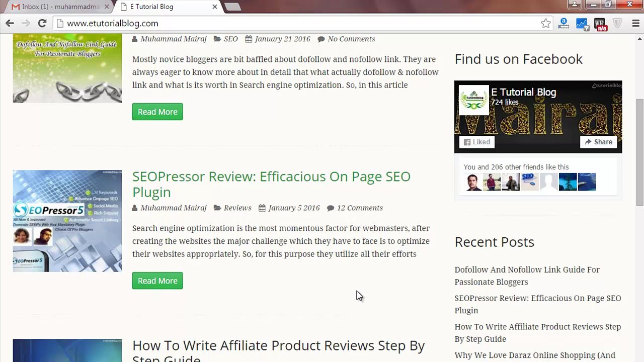
Task: Click Read More for Dofollow Nofollow article
Action: pos(157,112)
